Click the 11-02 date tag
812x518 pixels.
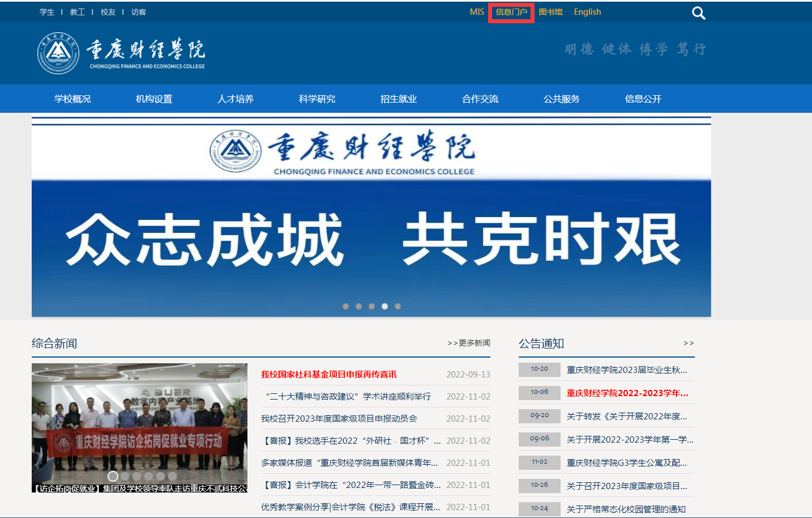pos(540,462)
